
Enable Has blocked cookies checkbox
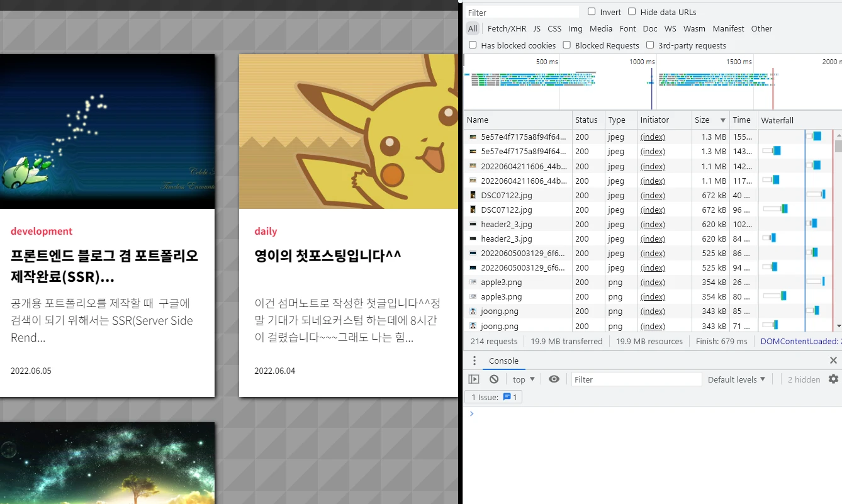tap(473, 45)
